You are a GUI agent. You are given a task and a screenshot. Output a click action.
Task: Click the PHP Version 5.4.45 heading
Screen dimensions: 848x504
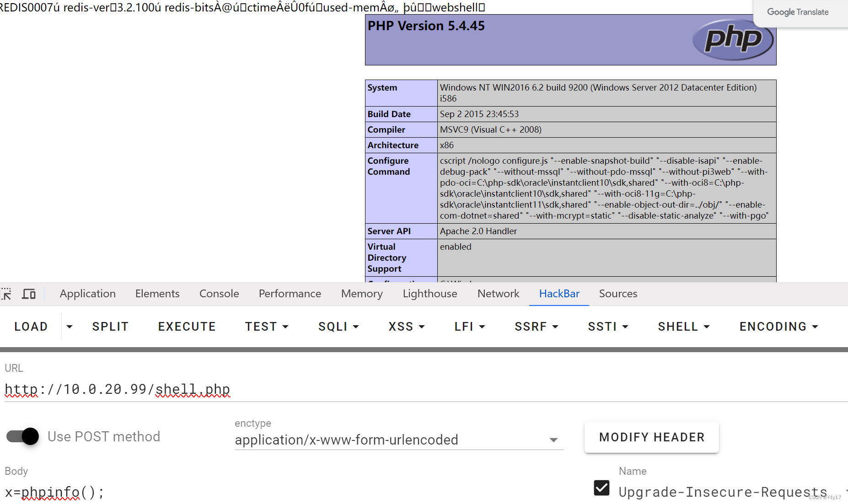pos(426,26)
